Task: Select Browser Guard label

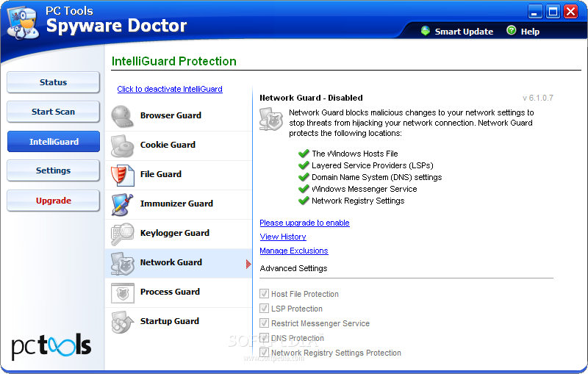Action: [x=171, y=115]
